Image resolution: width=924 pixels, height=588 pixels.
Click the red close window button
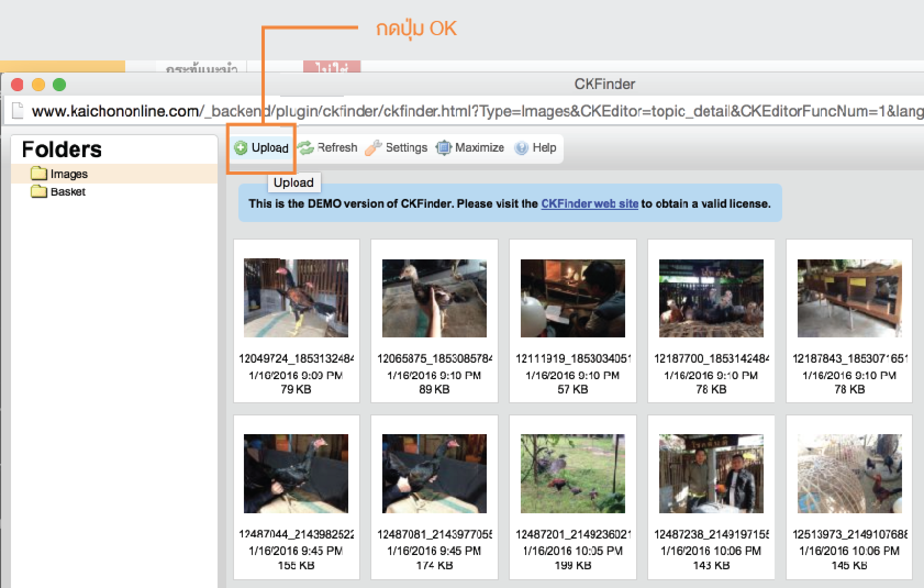point(18,85)
